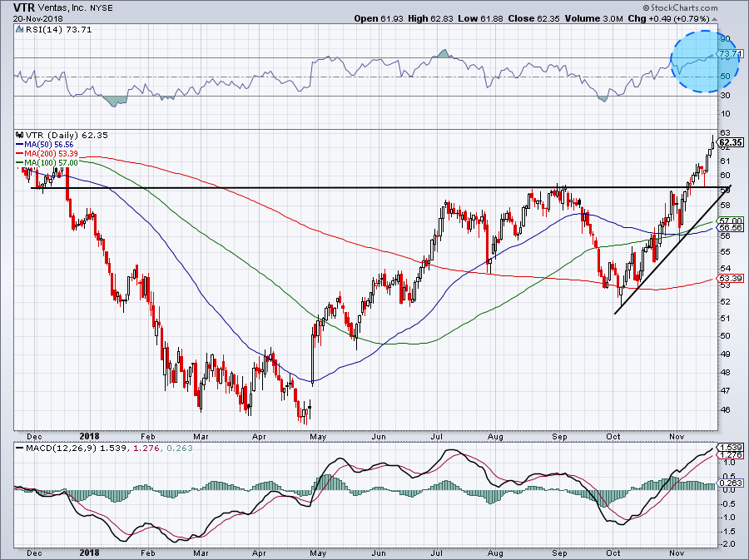Click the Volume 3.0M value
This screenshot has height=560, width=749.
coord(593,18)
